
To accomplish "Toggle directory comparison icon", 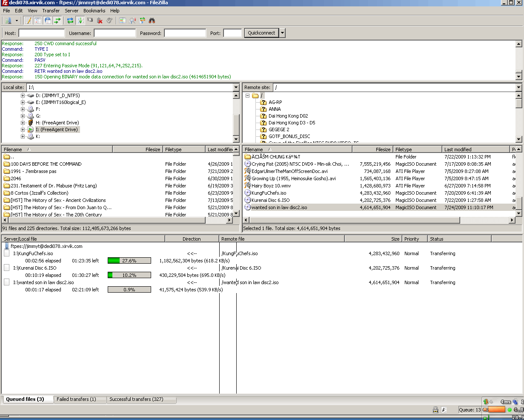I will 132,20.
